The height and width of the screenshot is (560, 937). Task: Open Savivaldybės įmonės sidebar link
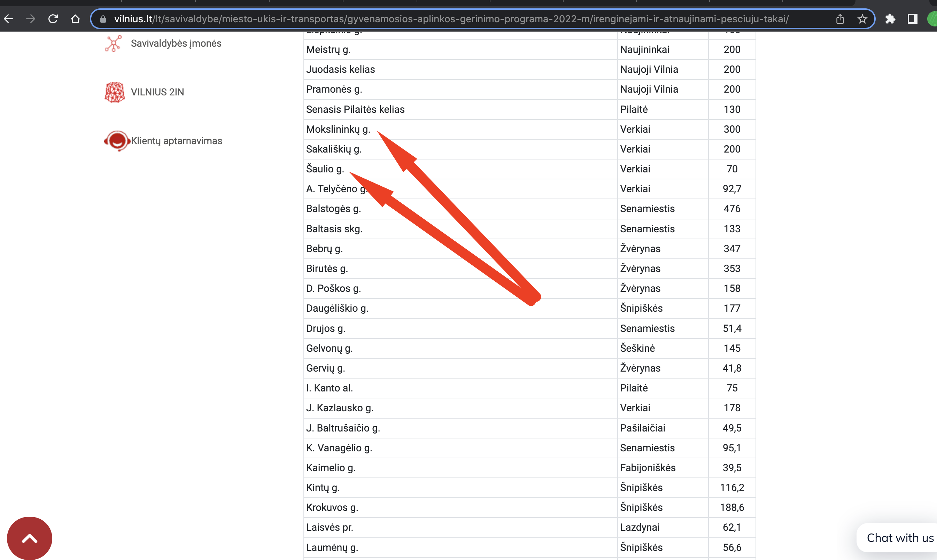pos(176,44)
